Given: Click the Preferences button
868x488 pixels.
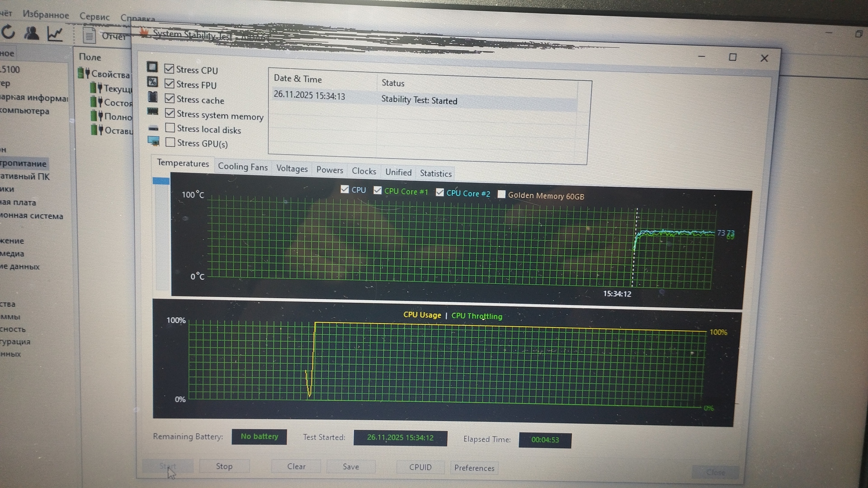Looking at the screenshot, I should [x=474, y=468].
